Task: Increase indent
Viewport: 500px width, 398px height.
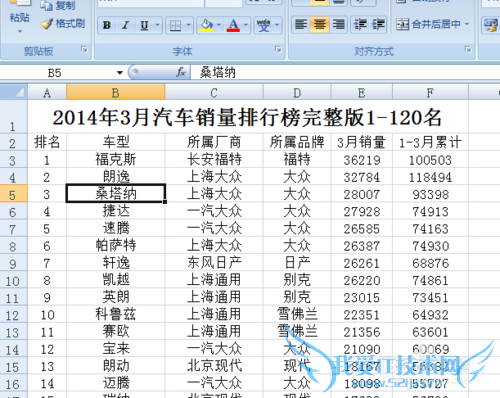Action: pos(378,25)
